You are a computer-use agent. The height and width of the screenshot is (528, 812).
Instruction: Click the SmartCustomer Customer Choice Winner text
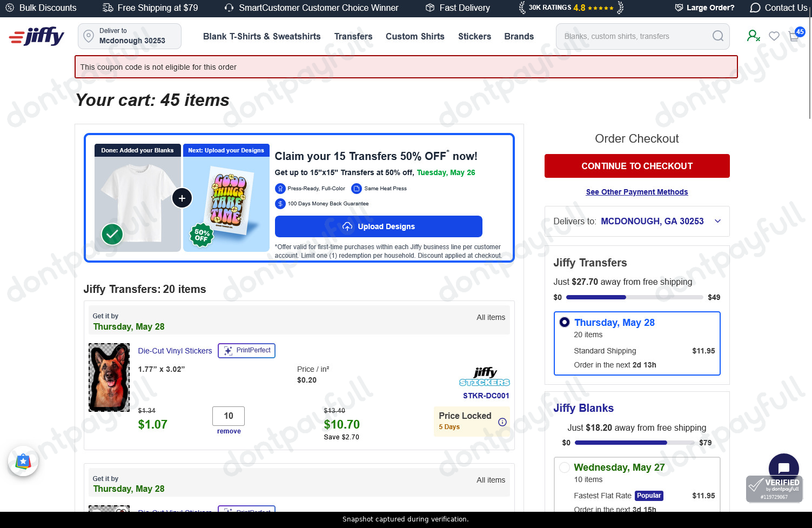point(319,8)
